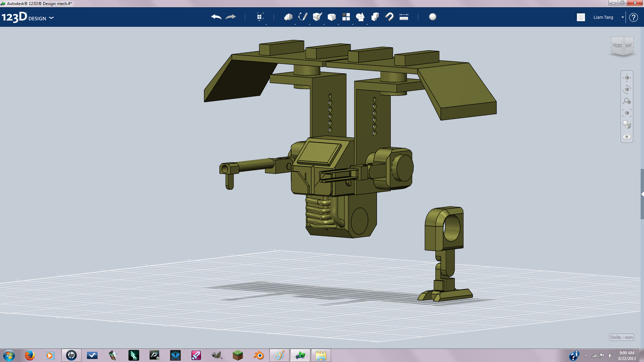
Task: Toggle the eye visibility icon
Action: (x=627, y=137)
